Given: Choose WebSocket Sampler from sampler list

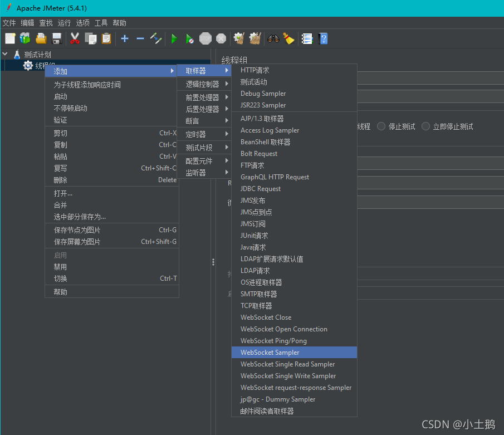Looking at the screenshot, I should (294, 352).
